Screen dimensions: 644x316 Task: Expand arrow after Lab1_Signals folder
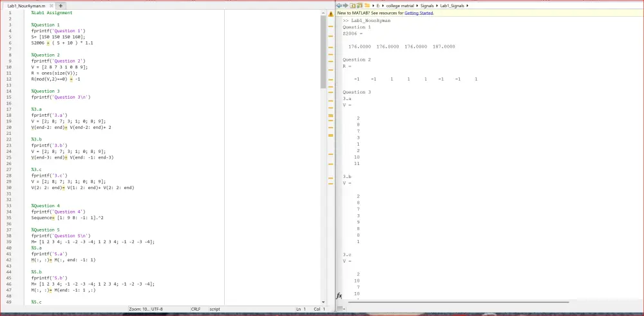click(x=468, y=6)
